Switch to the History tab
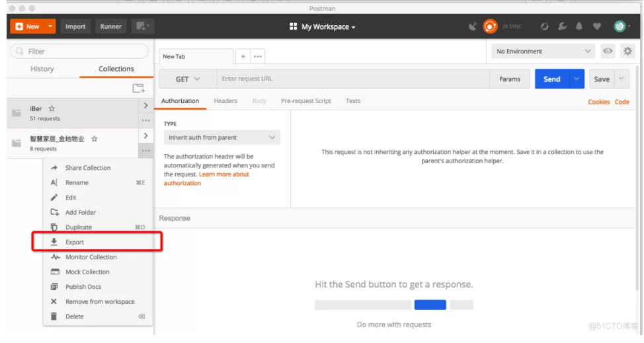Screen dimensions: 644x343 point(42,69)
